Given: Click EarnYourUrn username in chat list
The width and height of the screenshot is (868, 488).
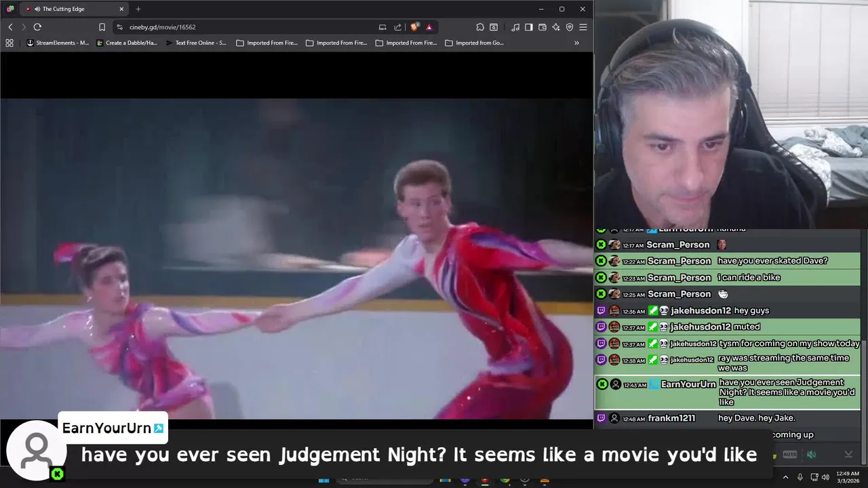Looking at the screenshot, I should coord(688,384).
